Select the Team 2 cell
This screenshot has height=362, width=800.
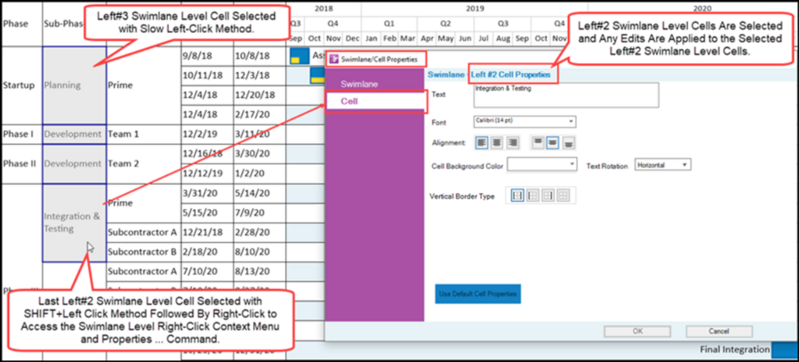(x=143, y=164)
